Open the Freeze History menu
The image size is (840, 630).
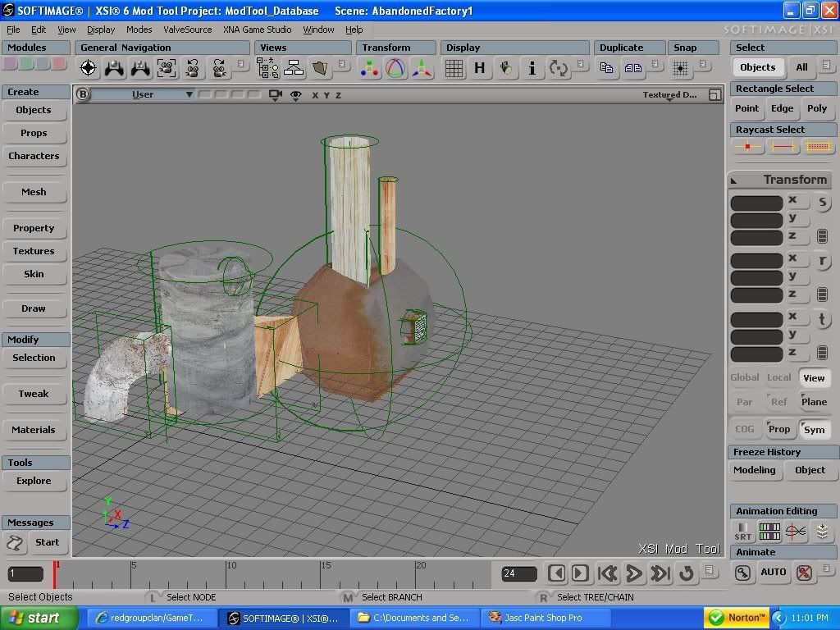coord(783,452)
